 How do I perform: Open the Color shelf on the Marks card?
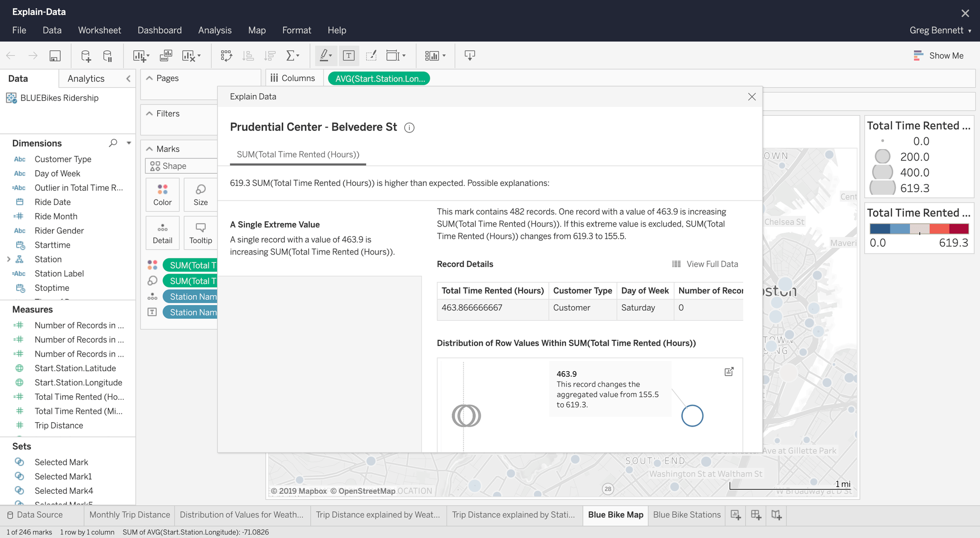162,195
